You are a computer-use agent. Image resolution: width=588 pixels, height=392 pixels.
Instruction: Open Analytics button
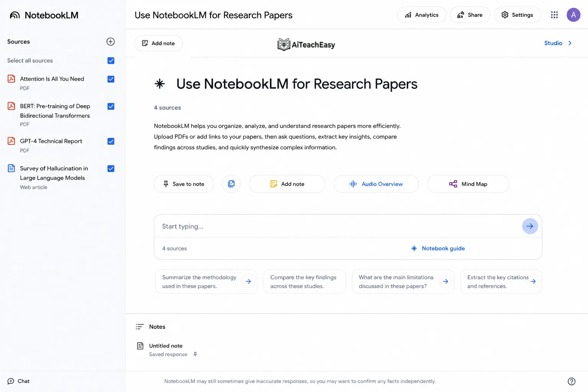421,15
